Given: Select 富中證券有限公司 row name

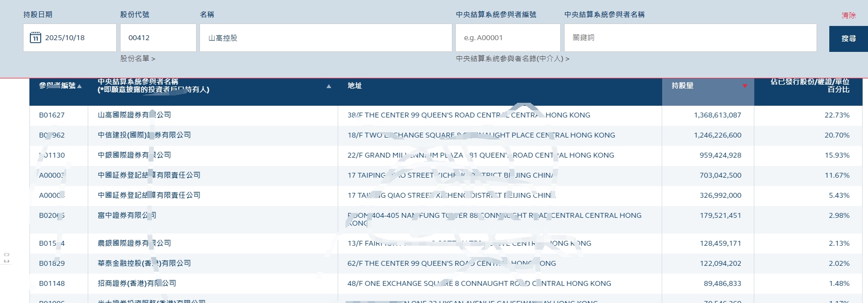Looking at the screenshot, I should [127, 215].
